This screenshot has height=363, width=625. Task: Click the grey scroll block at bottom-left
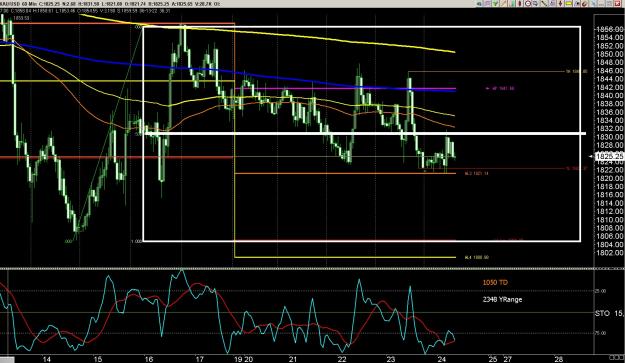point(7,359)
